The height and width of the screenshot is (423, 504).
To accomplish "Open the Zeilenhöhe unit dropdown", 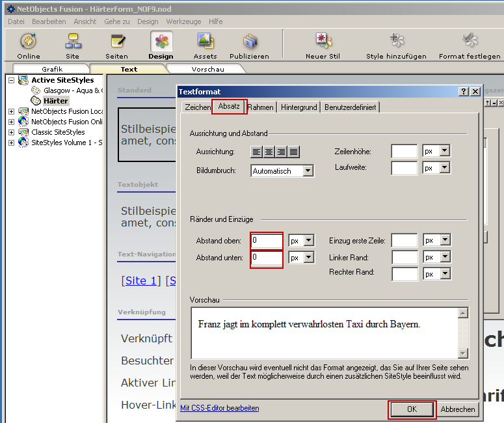I will (445, 150).
